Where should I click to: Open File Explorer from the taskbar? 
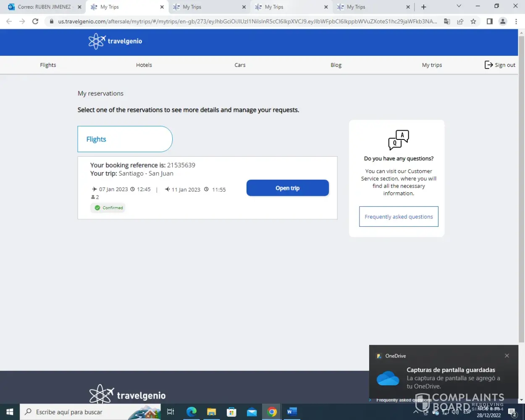[x=211, y=412]
